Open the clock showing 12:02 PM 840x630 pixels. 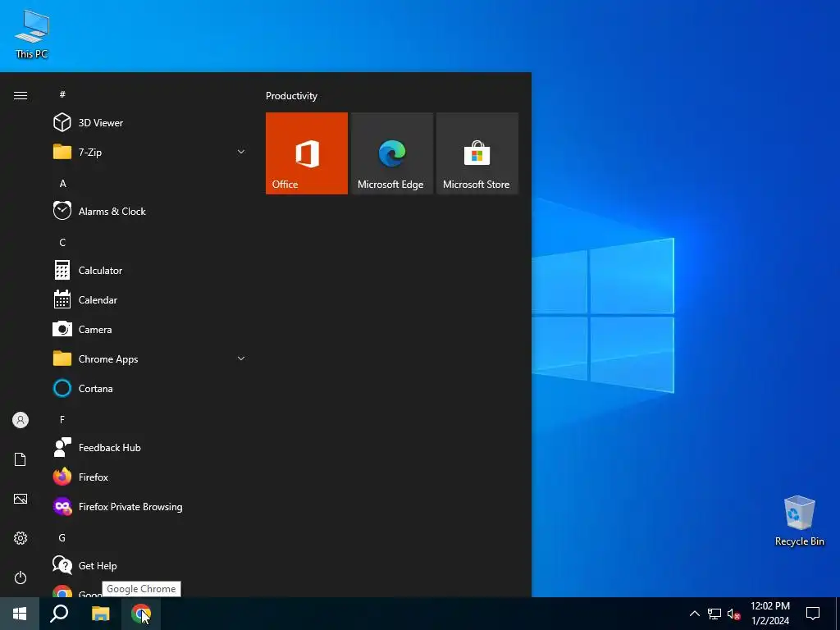[x=769, y=614]
